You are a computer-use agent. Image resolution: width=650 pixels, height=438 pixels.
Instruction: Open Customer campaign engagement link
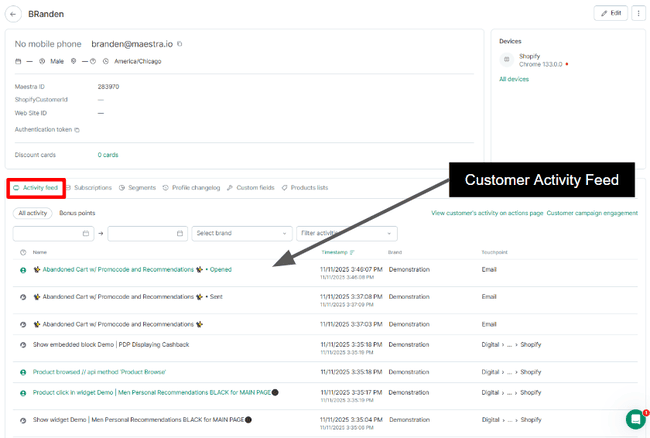[x=592, y=213]
